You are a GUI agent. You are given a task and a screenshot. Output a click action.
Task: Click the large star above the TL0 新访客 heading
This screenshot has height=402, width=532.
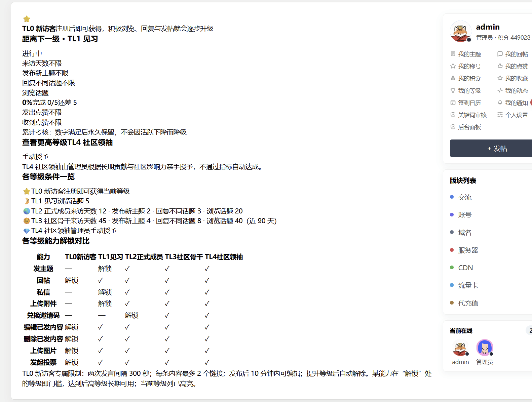coord(27,19)
